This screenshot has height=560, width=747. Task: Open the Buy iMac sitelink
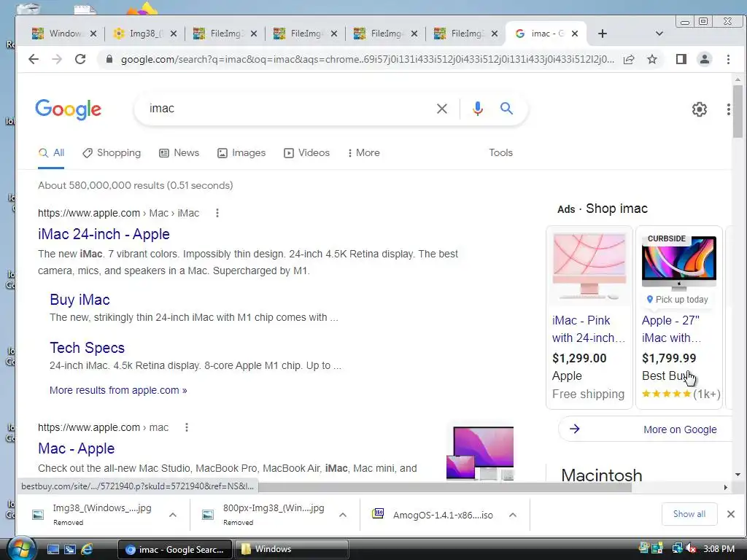[80, 300]
